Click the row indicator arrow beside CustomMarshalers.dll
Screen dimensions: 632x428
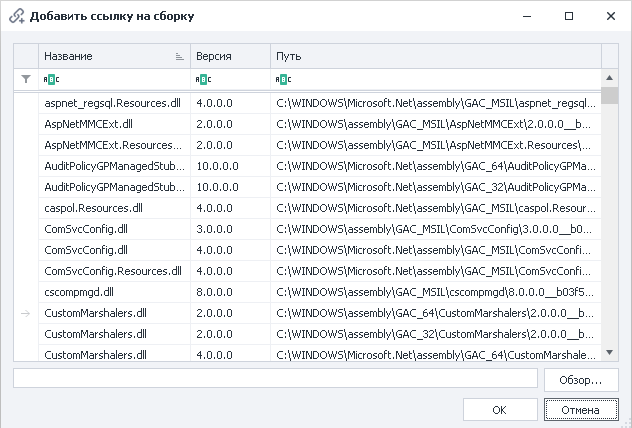[26, 313]
